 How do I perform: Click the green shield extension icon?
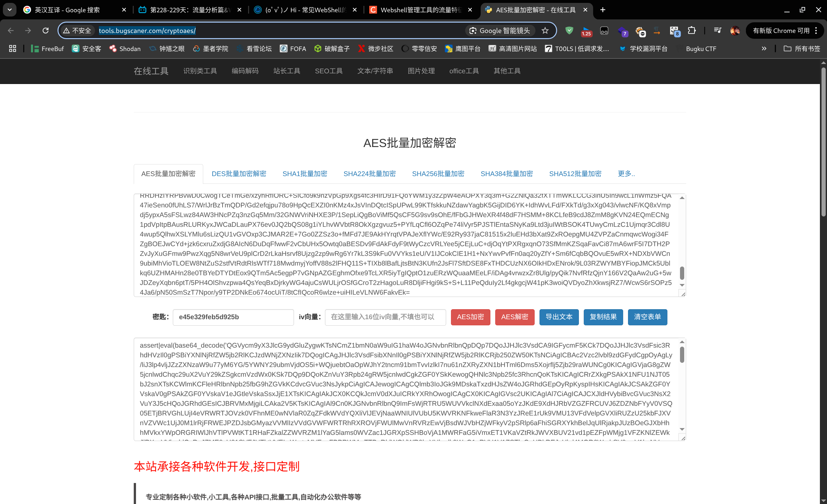pyautogui.click(x=569, y=31)
